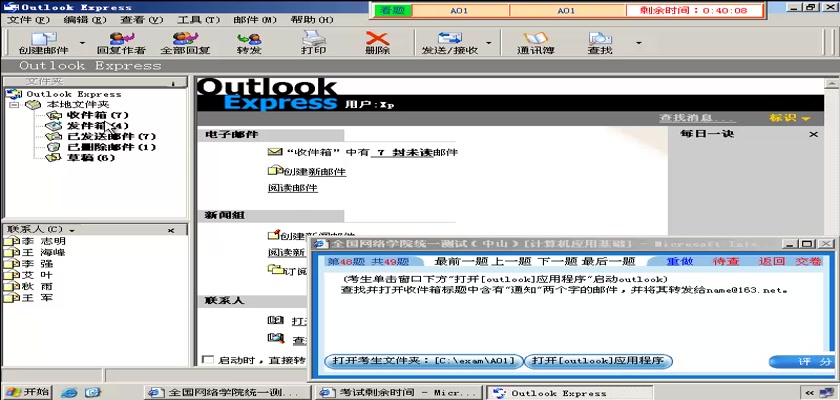
Task: Click 打开[outlook]应用程序 button
Action: pos(597,361)
